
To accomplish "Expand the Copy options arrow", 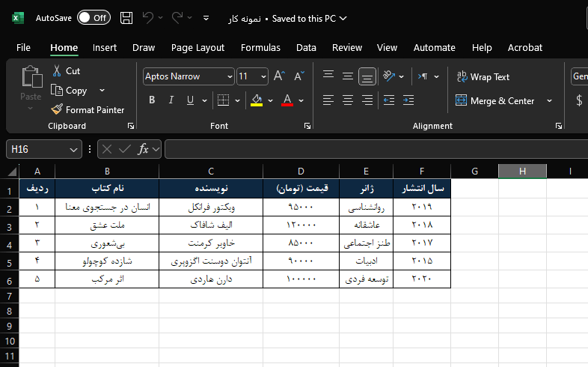I will point(102,91).
